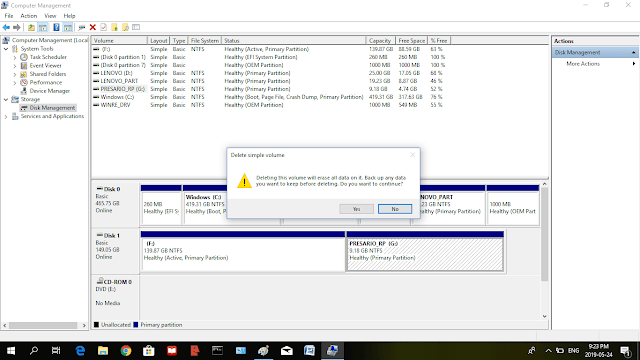The width and height of the screenshot is (640, 360).
Task: Select Event Viewer in the tree
Action: (x=45, y=65)
